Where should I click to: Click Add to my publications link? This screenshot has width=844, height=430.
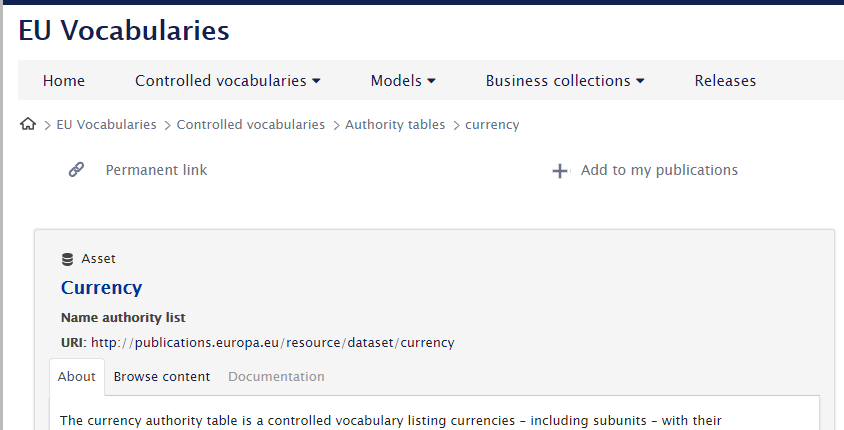point(659,170)
